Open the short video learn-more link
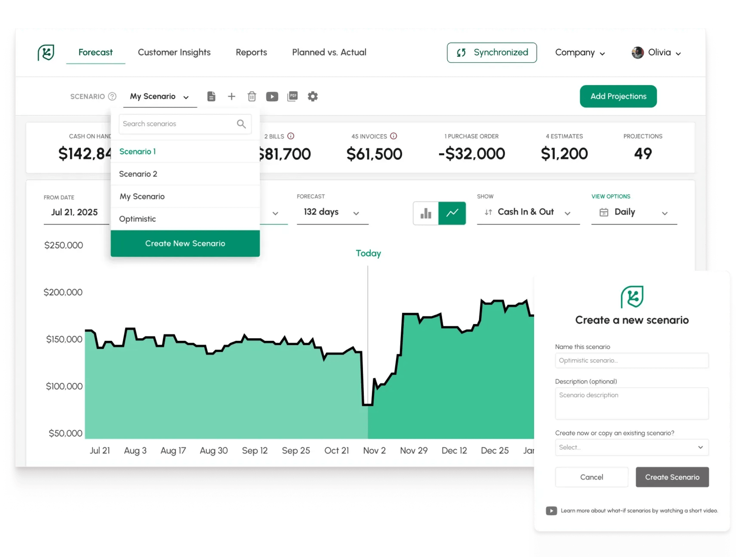 point(639,511)
